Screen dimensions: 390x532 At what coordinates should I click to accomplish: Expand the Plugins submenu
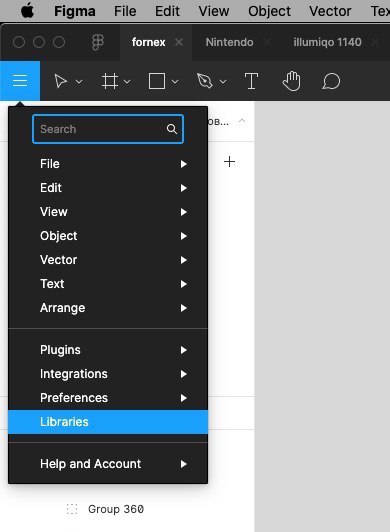(x=108, y=350)
